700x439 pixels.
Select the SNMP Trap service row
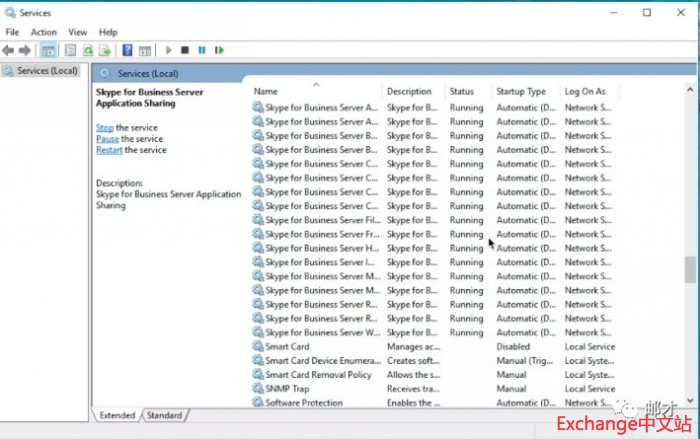coord(287,389)
